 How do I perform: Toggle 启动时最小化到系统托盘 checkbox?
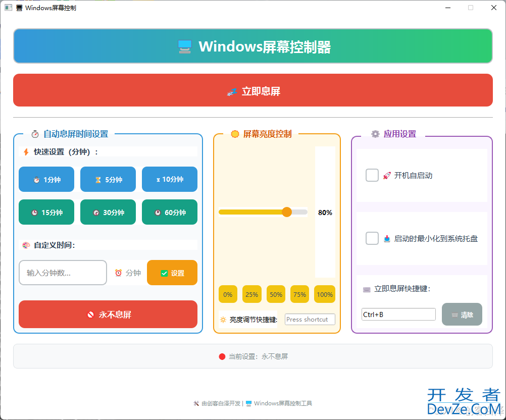(372, 238)
